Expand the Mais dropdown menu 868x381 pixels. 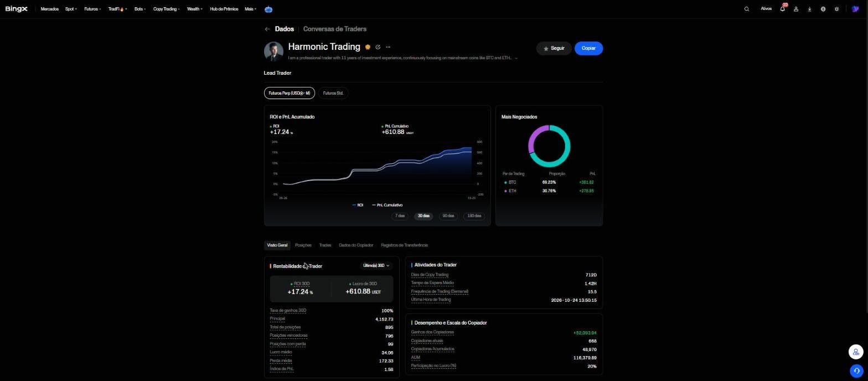click(250, 9)
